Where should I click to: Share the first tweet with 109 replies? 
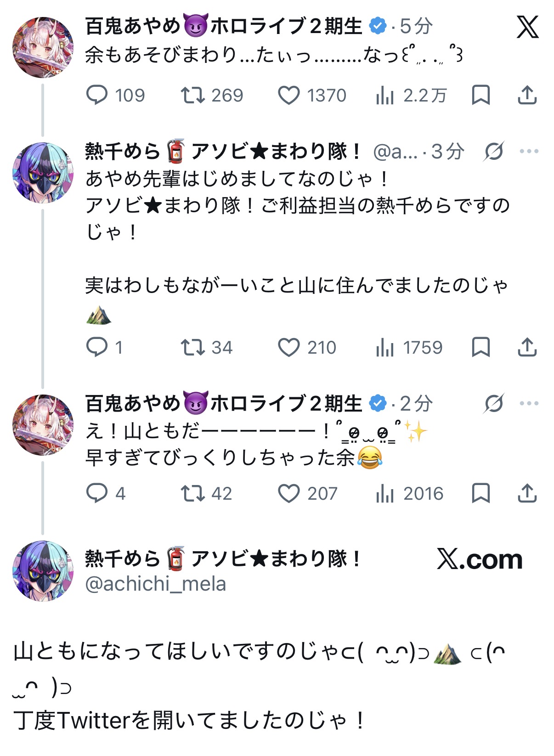[x=527, y=96]
